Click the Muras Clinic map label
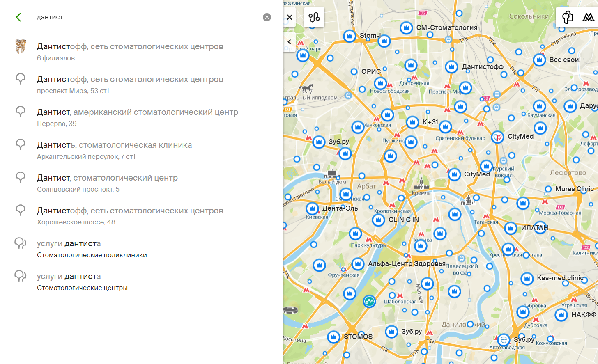The height and width of the screenshot is (364, 598). (x=574, y=189)
